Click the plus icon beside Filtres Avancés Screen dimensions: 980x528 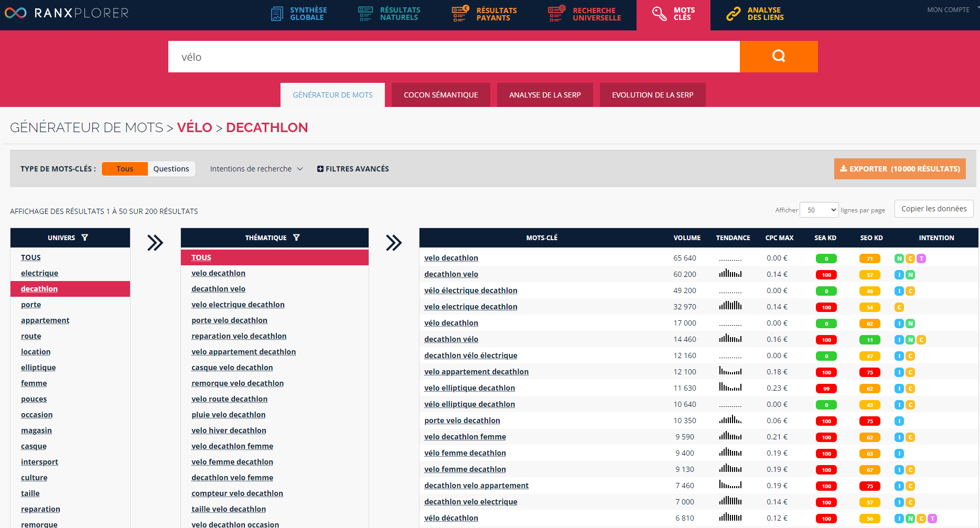[320, 169]
